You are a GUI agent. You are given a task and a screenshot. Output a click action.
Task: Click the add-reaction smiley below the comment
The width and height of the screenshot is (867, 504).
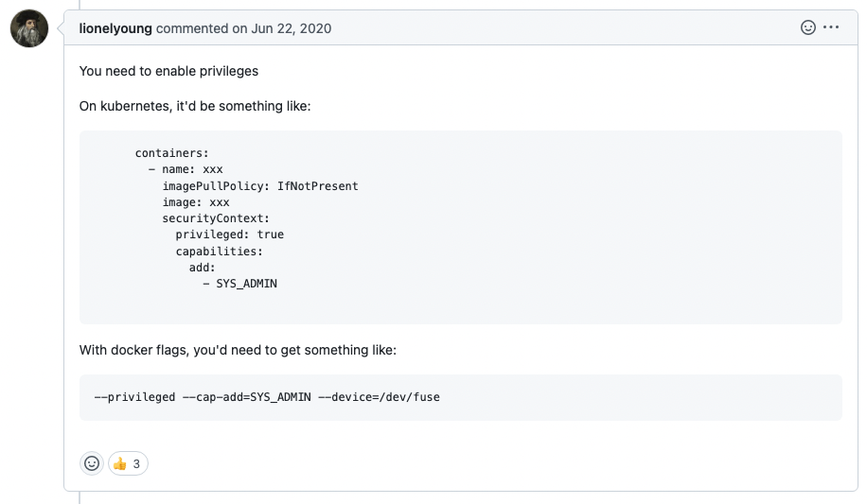pos(92,463)
